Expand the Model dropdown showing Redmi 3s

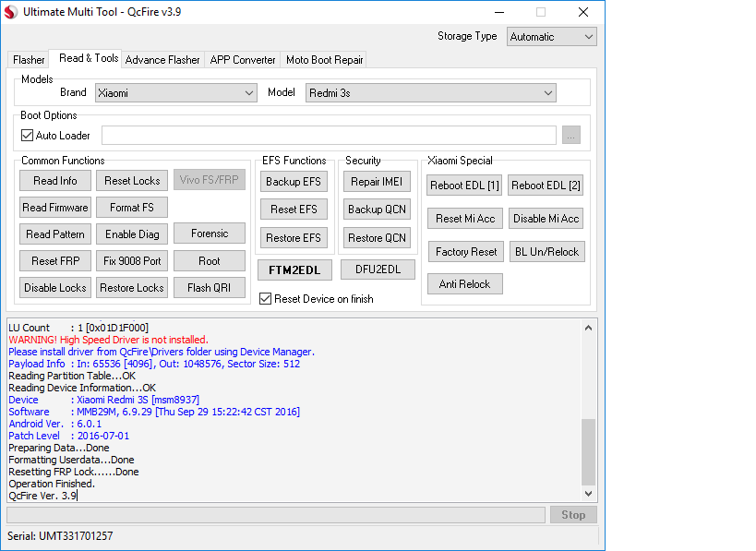coord(430,93)
